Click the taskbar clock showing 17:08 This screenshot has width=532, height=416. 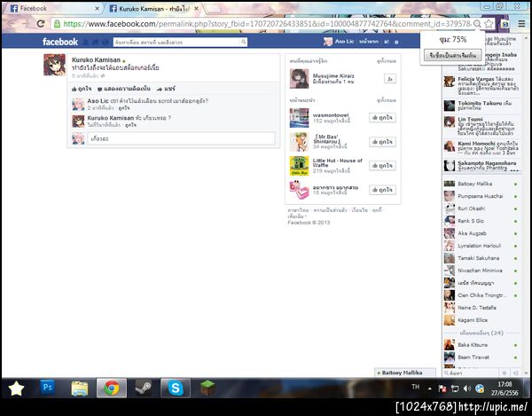pyautogui.click(x=505, y=389)
